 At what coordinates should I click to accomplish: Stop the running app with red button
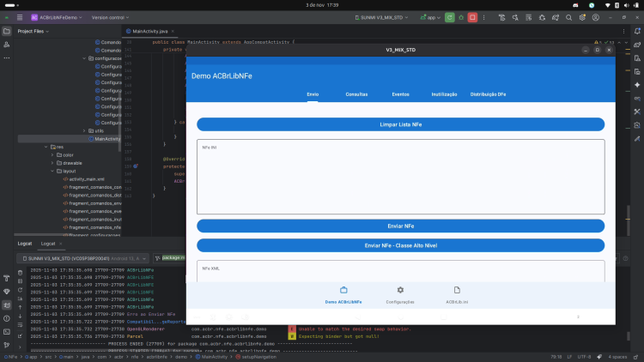coord(472,18)
